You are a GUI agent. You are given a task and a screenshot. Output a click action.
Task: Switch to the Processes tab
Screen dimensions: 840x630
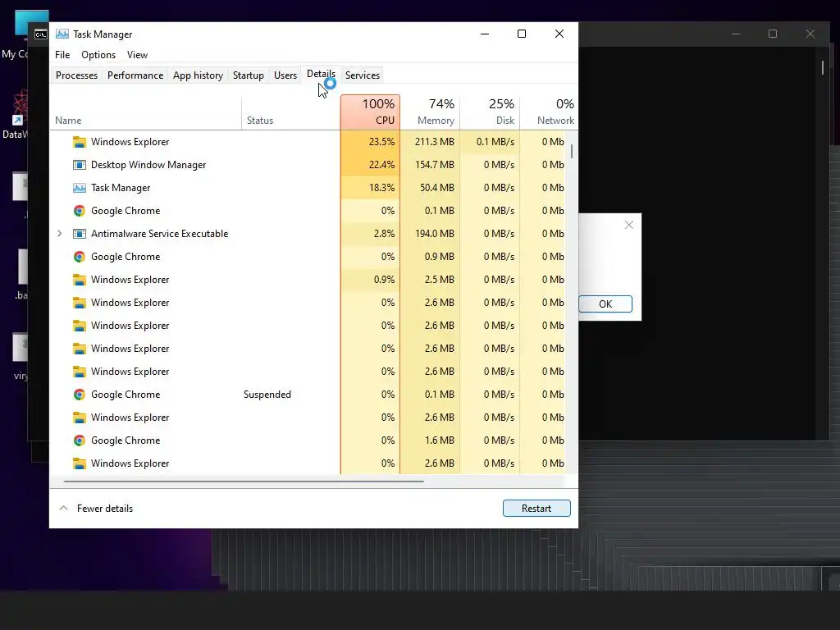point(76,75)
